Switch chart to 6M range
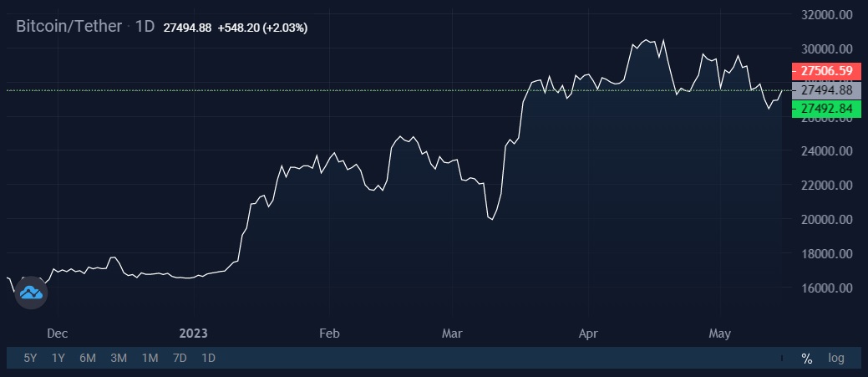The image size is (868, 377). [x=88, y=358]
